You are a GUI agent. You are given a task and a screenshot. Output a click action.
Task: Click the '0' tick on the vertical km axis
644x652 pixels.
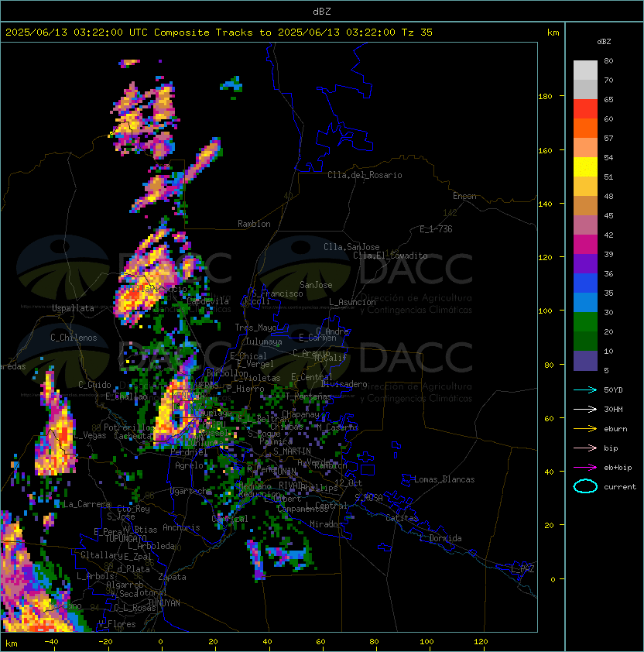tap(553, 580)
